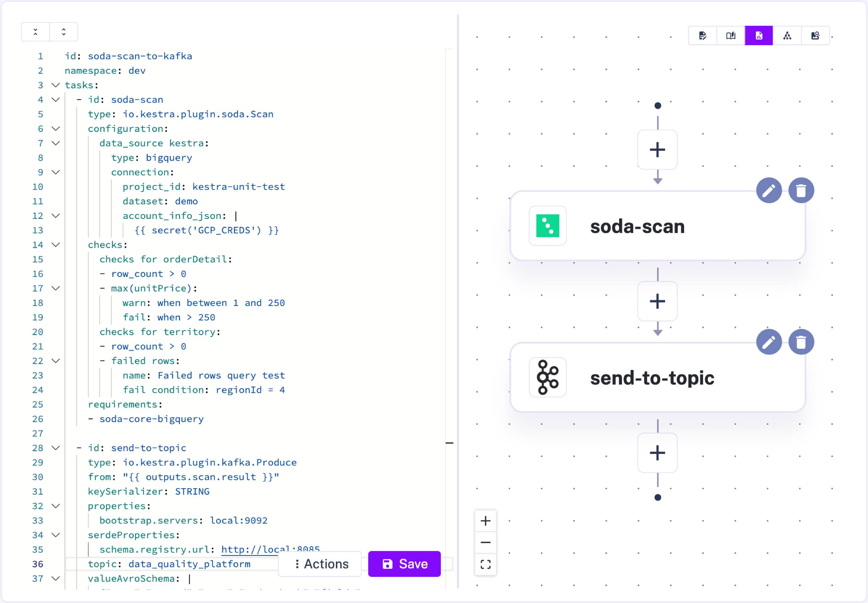Open the Actions menu
The width and height of the screenshot is (868, 603).
(x=320, y=564)
